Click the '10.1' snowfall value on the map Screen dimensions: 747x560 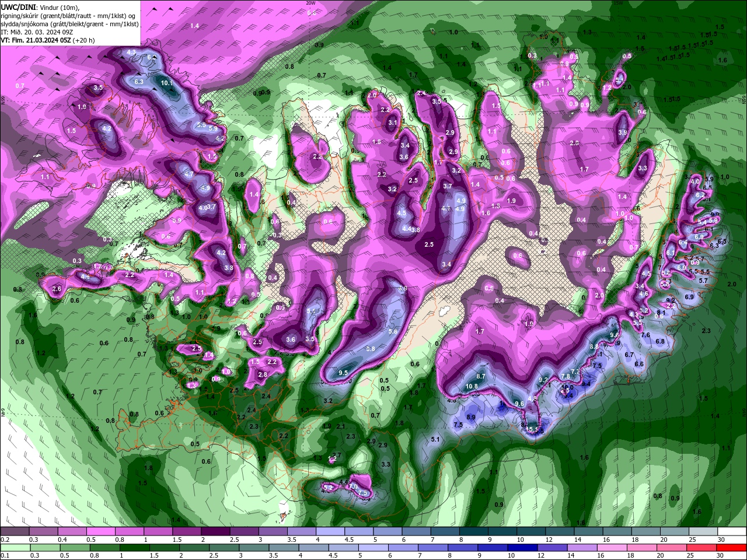[167, 83]
